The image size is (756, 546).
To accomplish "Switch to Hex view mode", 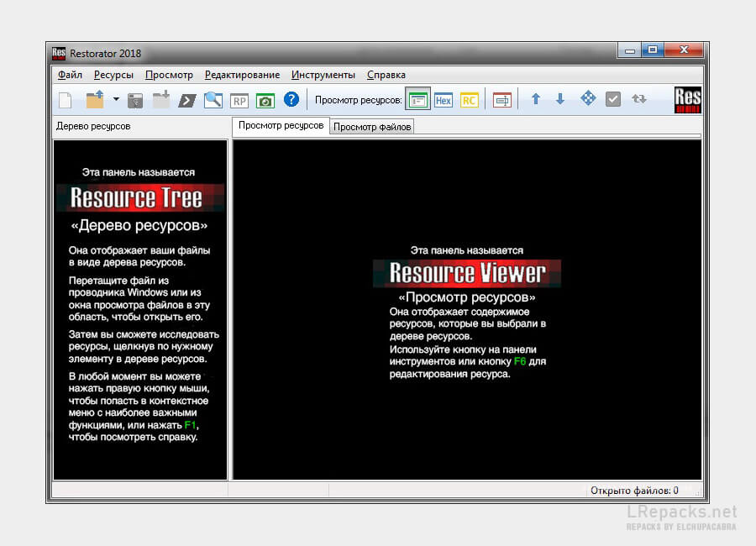I will pyautogui.click(x=443, y=100).
